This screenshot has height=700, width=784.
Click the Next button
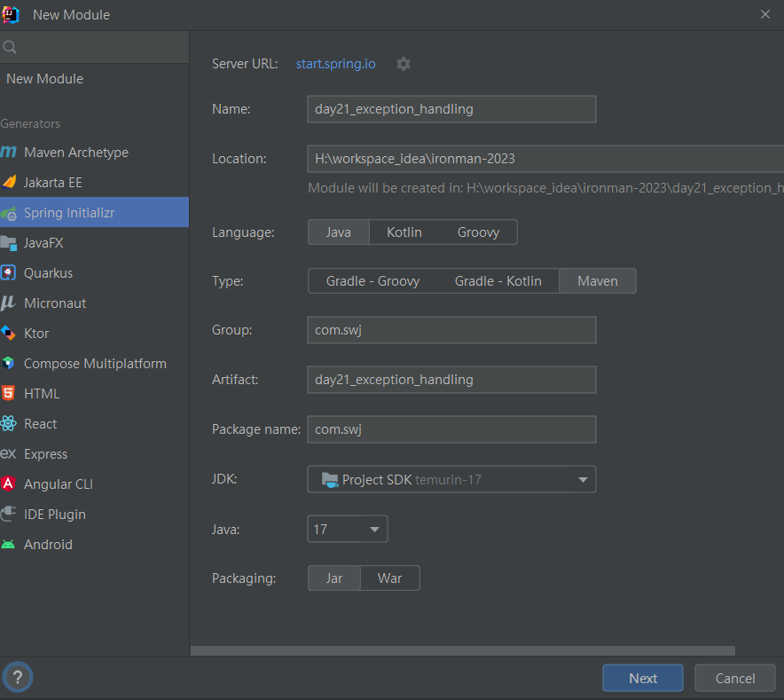642,678
